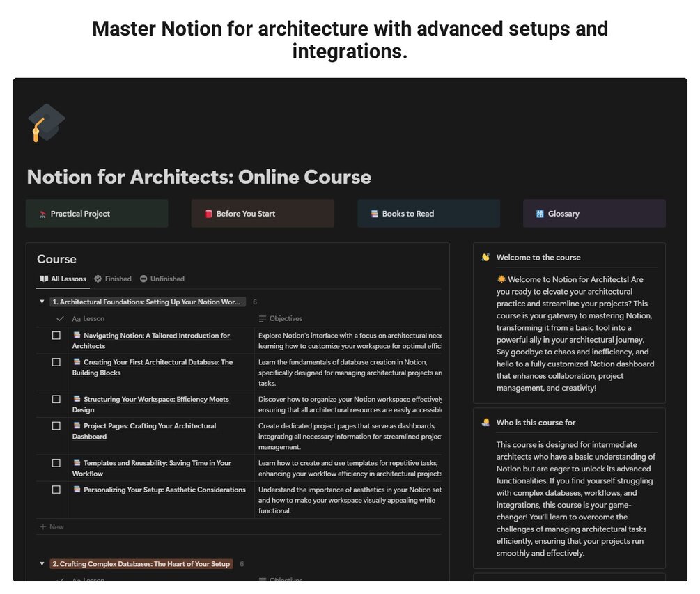Click the Practical Project icon

pyautogui.click(x=43, y=214)
